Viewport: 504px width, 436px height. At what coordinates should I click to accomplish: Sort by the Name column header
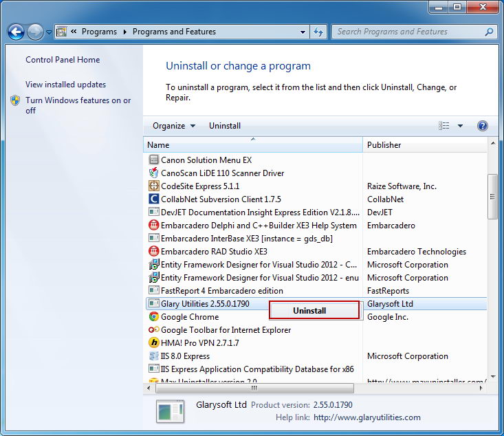253,145
